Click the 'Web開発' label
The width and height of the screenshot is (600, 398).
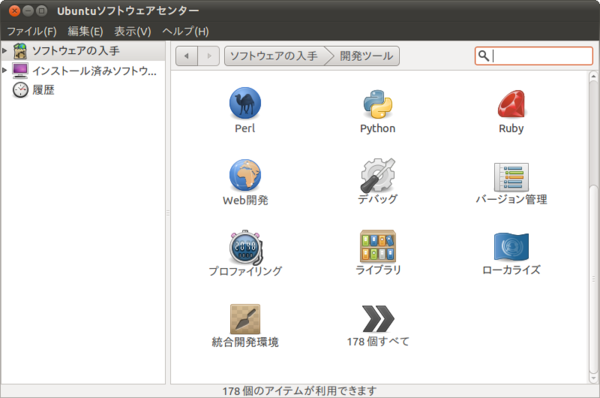(x=245, y=200)
